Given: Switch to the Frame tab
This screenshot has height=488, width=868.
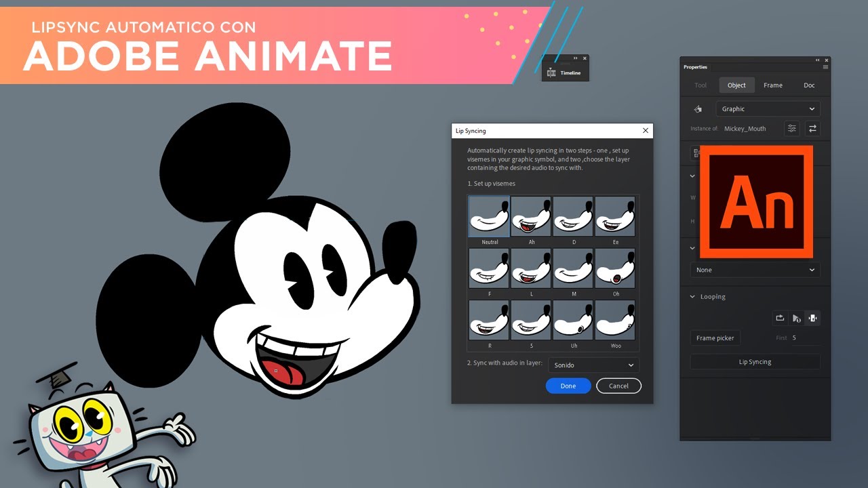Looking at the screenshot, I should [x=773, y=85].
